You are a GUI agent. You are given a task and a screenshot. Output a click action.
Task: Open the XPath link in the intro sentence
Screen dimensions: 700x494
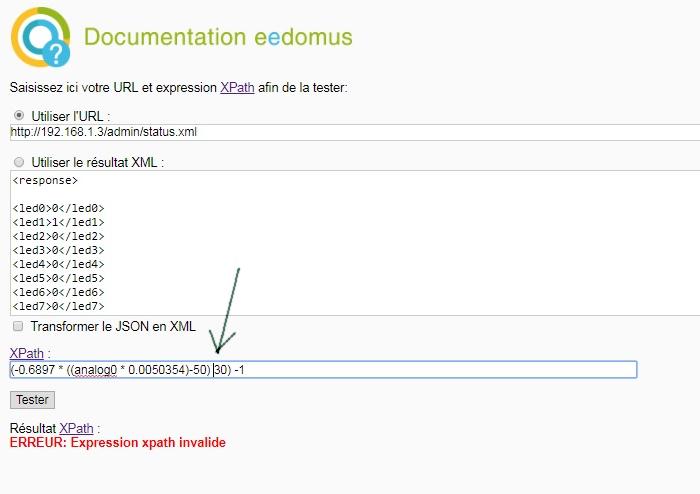pos(237,87)
